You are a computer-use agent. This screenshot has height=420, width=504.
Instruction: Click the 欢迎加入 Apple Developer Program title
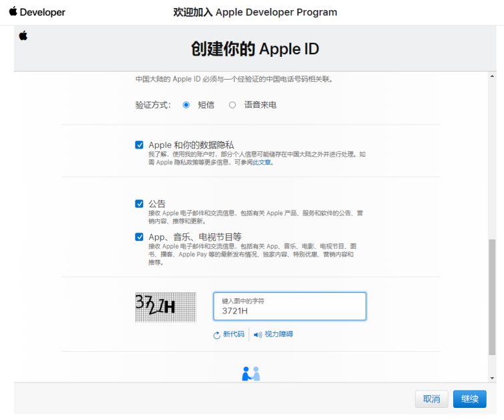pyautogui.click(x=255, y=12)
